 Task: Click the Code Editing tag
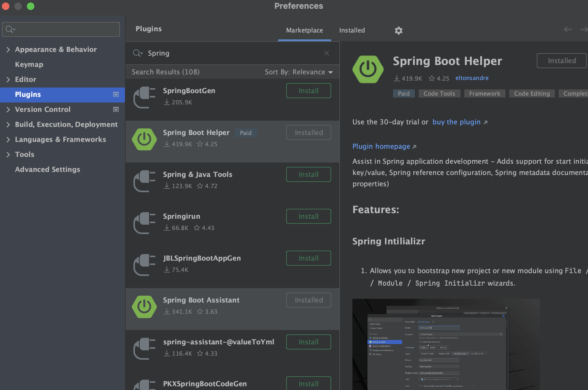532,93
